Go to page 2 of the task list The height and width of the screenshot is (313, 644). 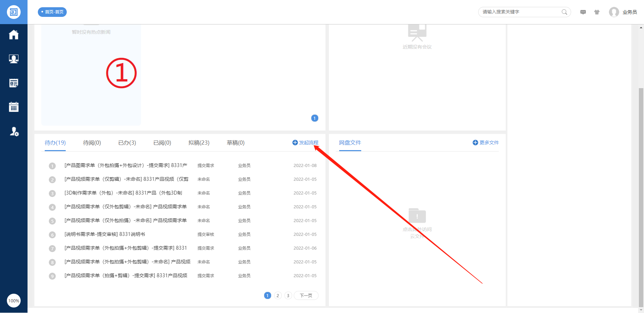278,295
